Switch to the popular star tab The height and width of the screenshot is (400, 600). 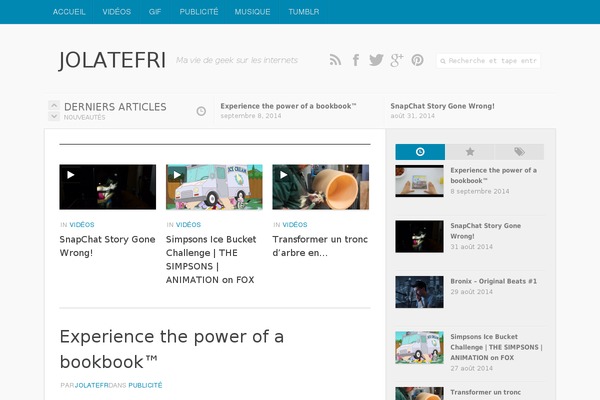(x=470, y=152)
